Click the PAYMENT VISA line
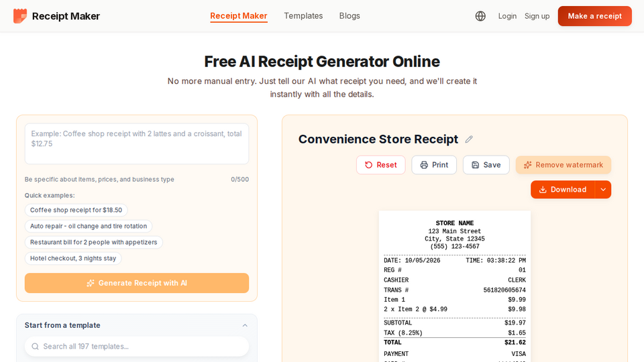The height and width of the screenshot is (362, 644). coord(455,354)
